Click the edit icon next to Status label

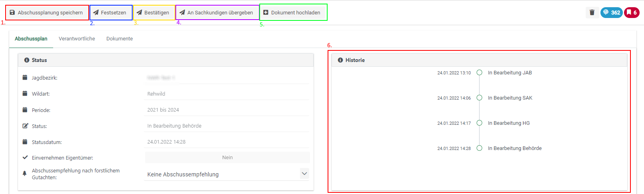pyautogui.click(x=25, y=126)
